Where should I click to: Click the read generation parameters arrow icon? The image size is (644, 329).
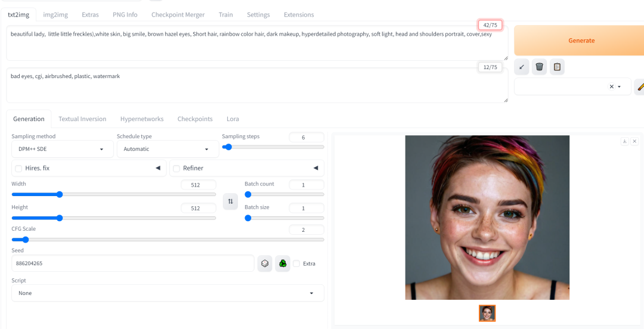coord(522,67)
